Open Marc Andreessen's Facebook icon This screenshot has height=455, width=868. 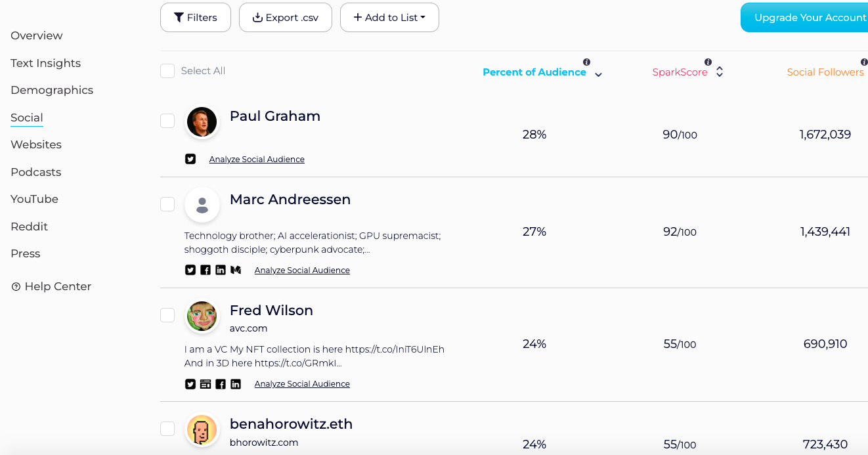tap(206, 270)
